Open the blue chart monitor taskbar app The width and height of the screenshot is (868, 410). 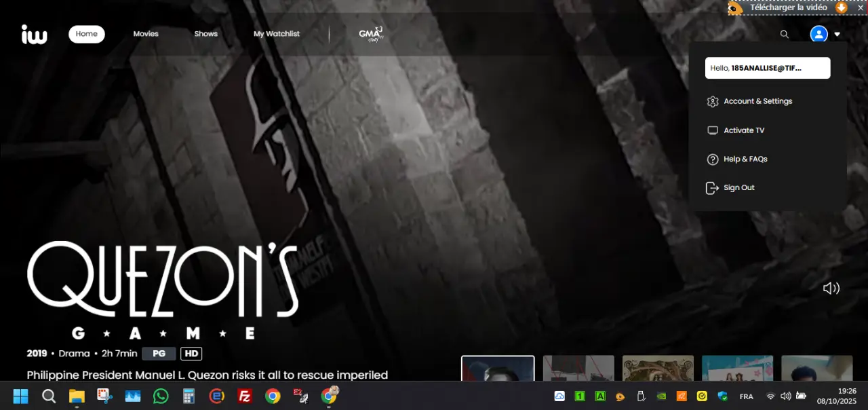(x=133, y=396)
